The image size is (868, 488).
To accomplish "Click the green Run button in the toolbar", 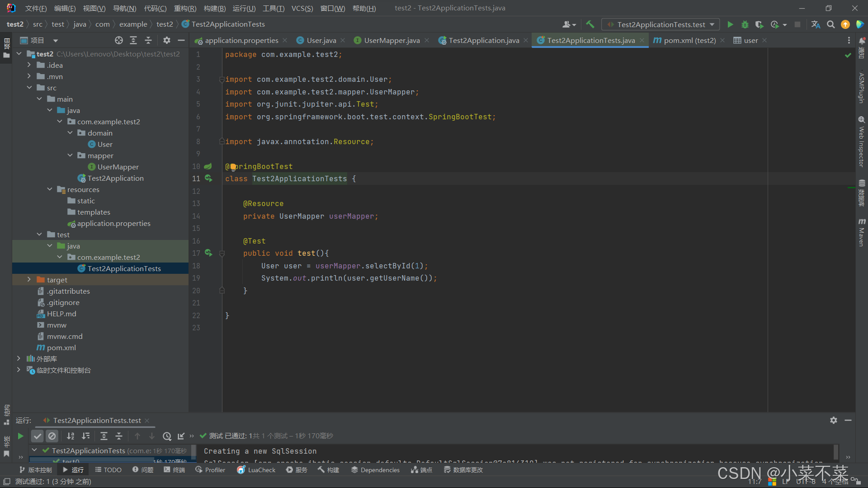I will click(730, 24).
